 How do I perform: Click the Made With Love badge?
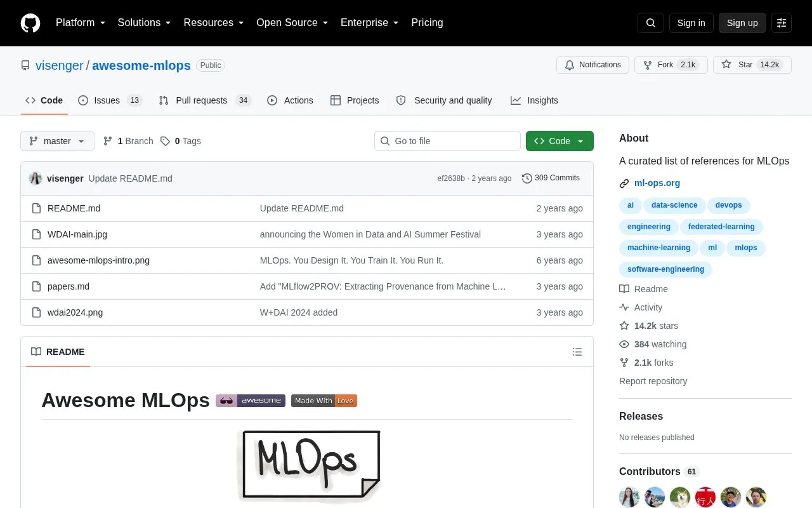point(324,401)
